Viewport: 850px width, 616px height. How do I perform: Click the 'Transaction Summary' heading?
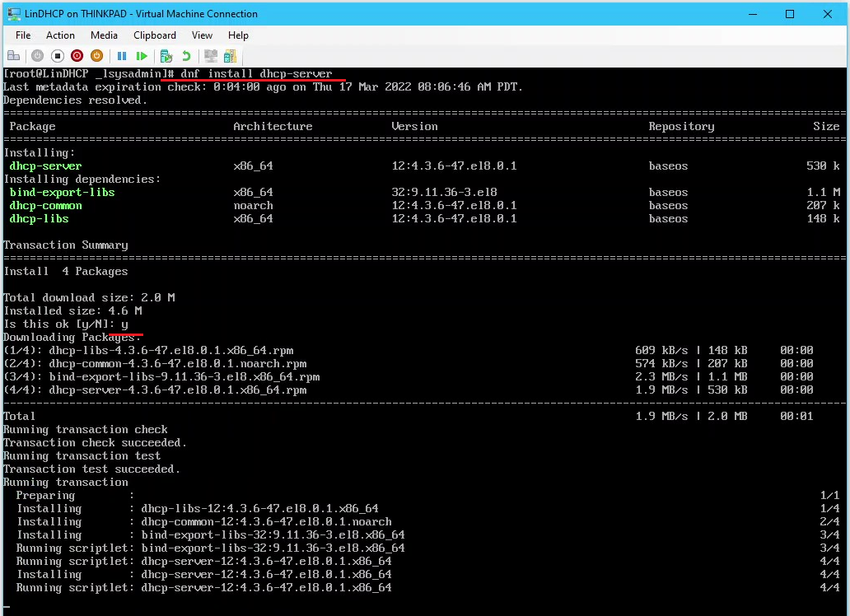click(x=66, y=245)
